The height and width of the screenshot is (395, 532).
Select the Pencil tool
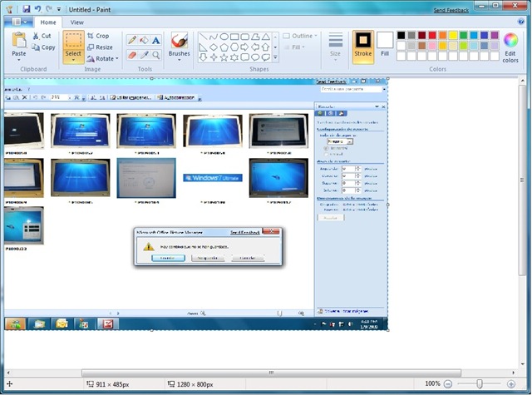[x=131, y=40]
